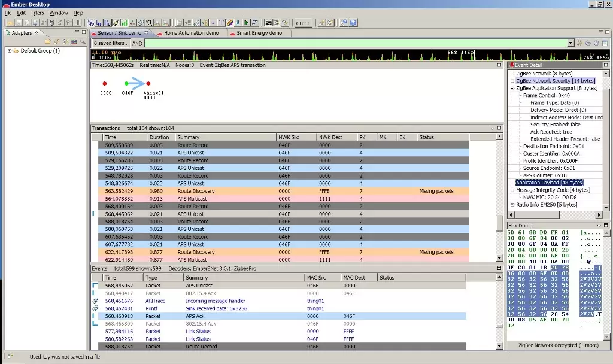Image resolution: width=613 pixels, height=364 pixels.
Task: Click the help question mark toolbar icon
Action: 353,23
